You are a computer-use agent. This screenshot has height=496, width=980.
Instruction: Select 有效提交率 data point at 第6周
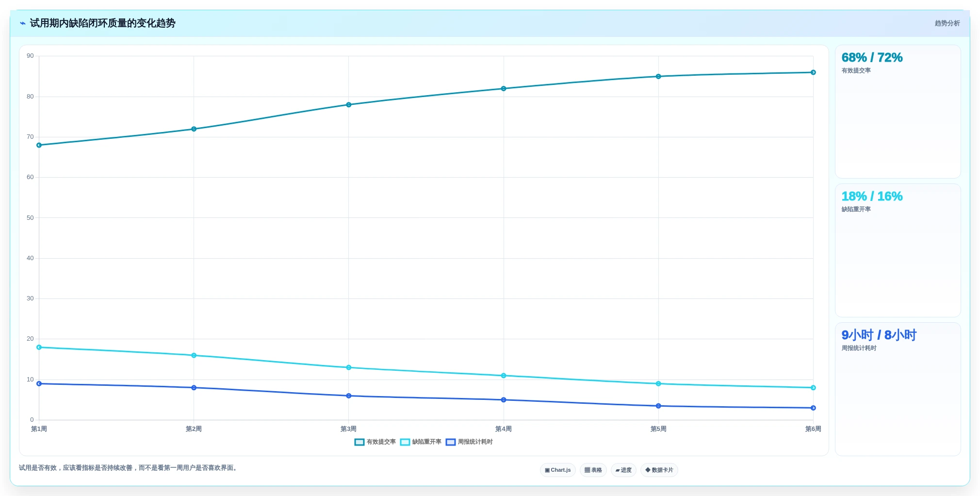pyautogui.click(x=814, y=72)
